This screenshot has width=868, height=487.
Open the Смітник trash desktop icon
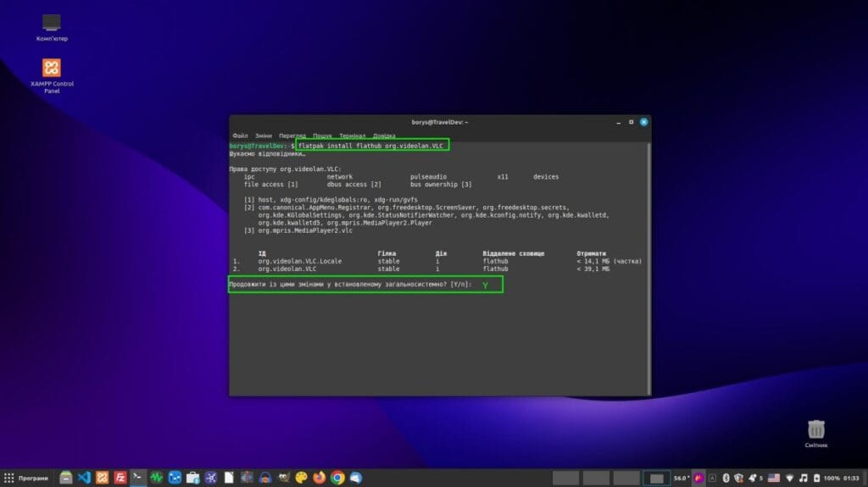816,434
